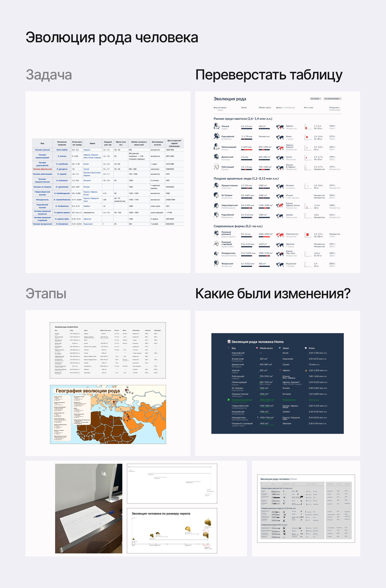Click the height-weight bar chart icon for Erectus
Viewport: 386px width, 588px height.
coord(307,148)
